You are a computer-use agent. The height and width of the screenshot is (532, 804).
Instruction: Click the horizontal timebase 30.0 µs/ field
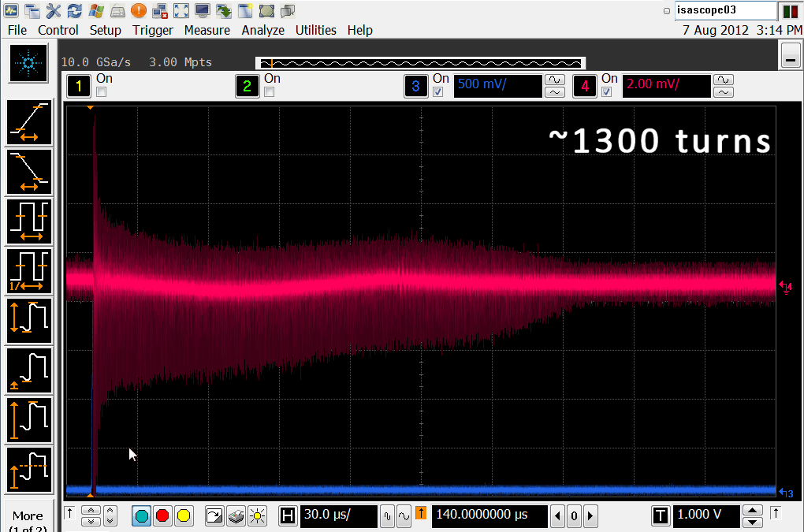[337, 516]
